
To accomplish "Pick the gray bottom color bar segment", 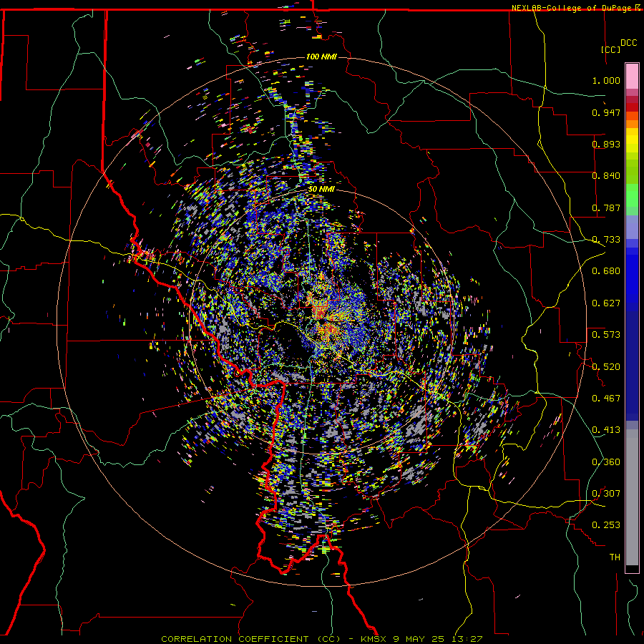I will [x=632, y=497].
